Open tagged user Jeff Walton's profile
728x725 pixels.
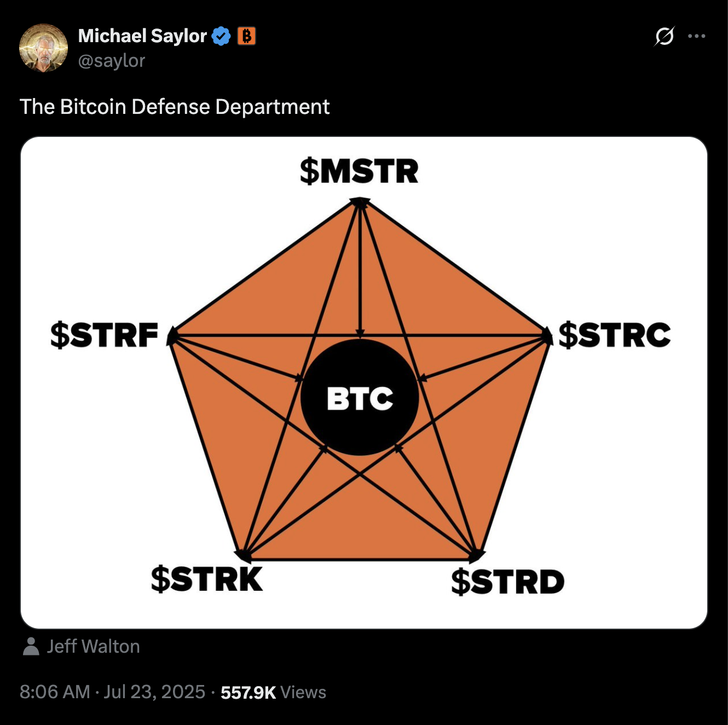[x=93, y=646]
